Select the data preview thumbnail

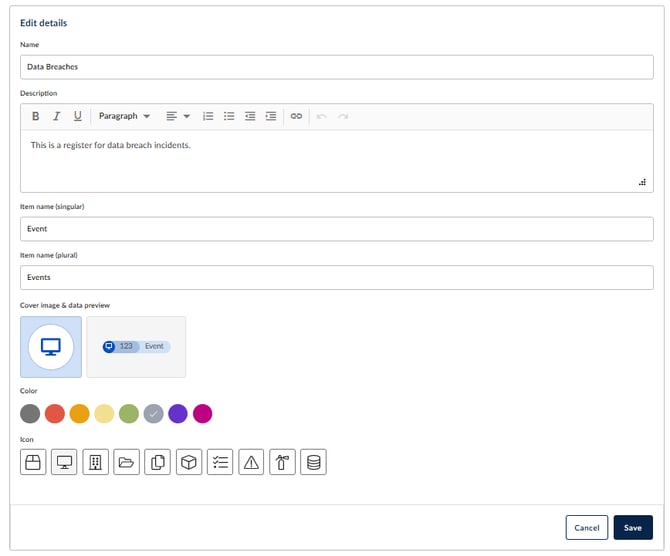[x=136, y=347]
